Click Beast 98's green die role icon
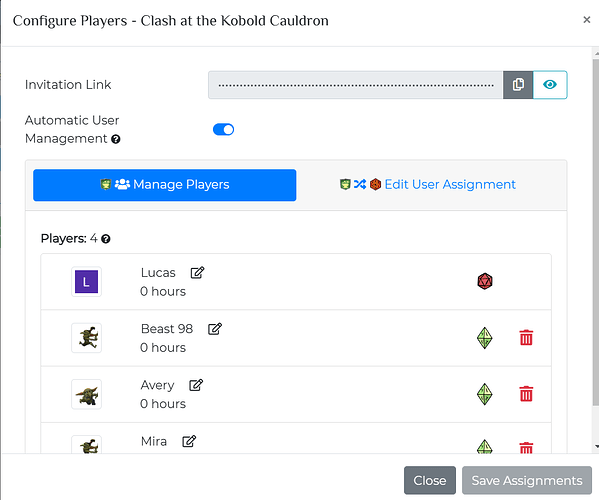Image resolution: width=599 pixels, height=500 pixels. 485,338
